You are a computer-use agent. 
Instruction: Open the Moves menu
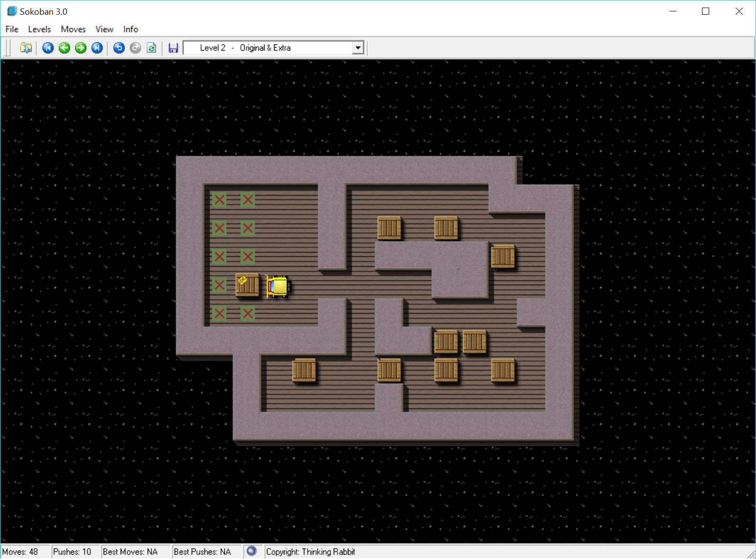(x=73, y=29)
